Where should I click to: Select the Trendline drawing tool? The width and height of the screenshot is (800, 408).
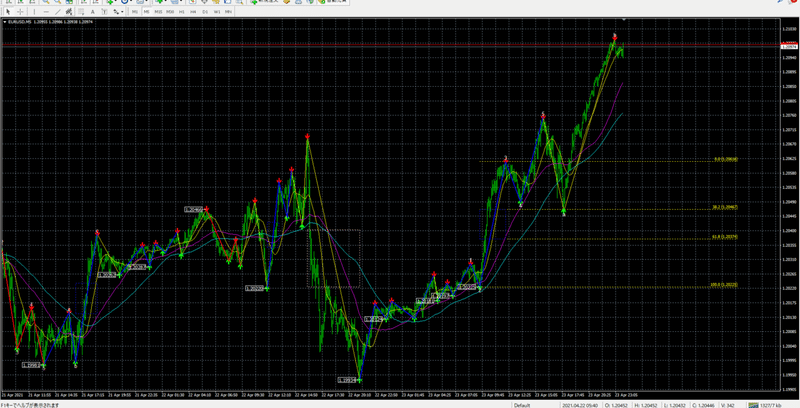point(58,11)
